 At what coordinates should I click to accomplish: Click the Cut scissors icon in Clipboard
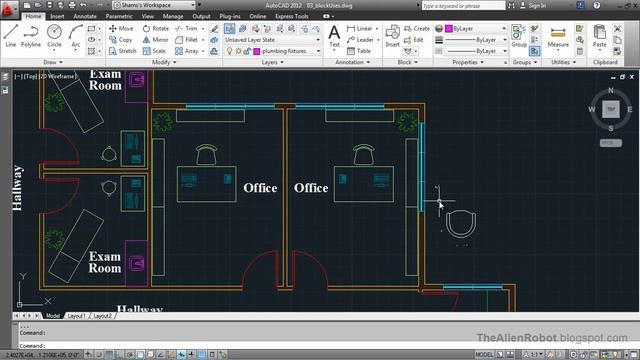click(617, 29)
